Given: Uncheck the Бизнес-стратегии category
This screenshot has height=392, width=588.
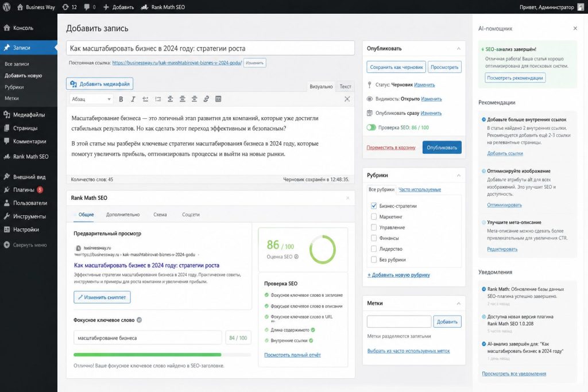Looking at the screenshot, I should pyautogui.click(x=373, y=205).
